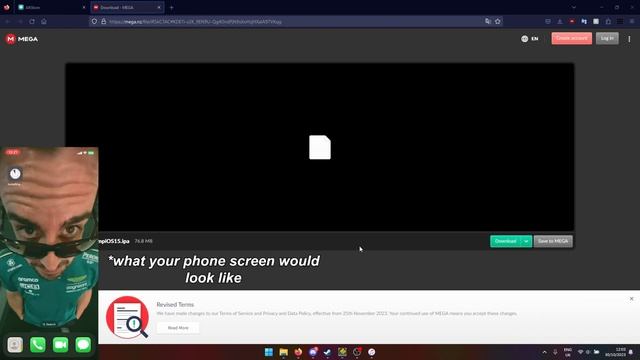This screenshot has width=640, height=360.
Task: Click the MEGA logo in the header
Action: coord(22,39)
